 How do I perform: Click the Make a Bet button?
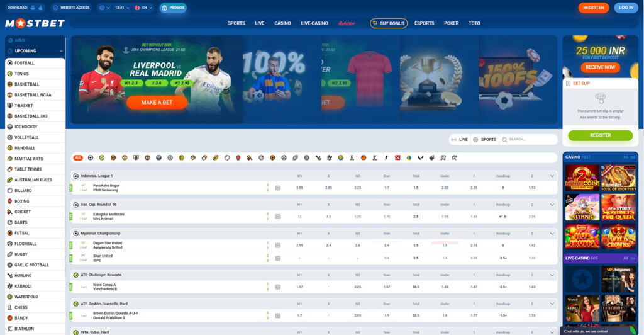(157, 102)
